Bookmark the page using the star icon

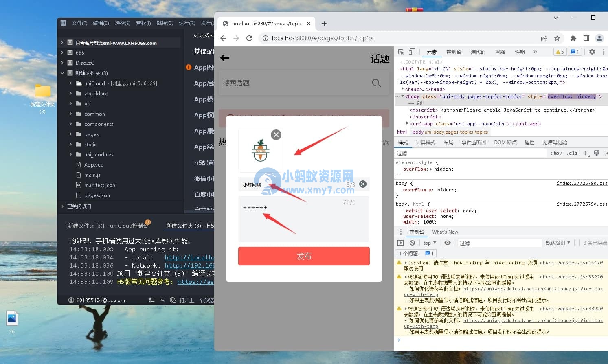(557, 38)
